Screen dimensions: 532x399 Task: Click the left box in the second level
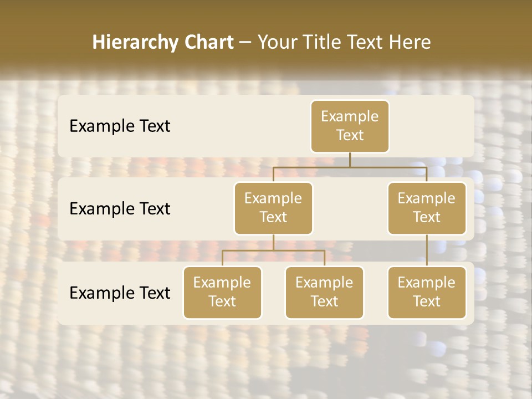(273, 208)
